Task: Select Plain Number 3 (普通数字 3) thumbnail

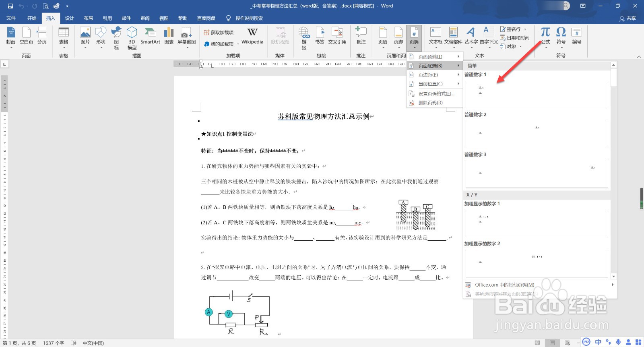Action: pos(537,174)
